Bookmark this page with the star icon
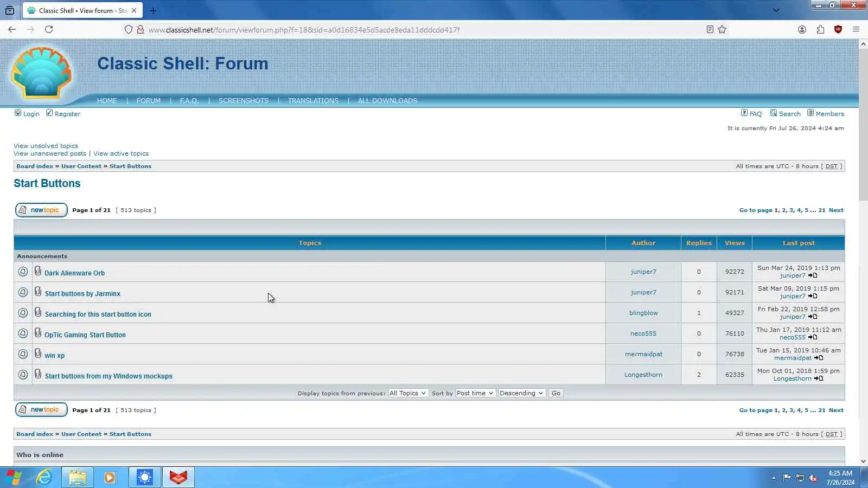Image resolution: width=868 pixels, height=488 pixels. point(722,29)
